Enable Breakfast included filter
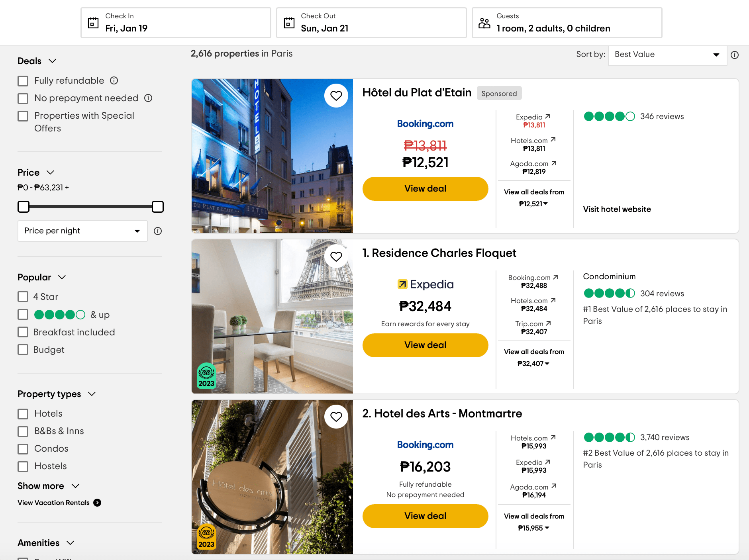The width and height of the screenshot is (749, 560). click(x=23, y=332)
